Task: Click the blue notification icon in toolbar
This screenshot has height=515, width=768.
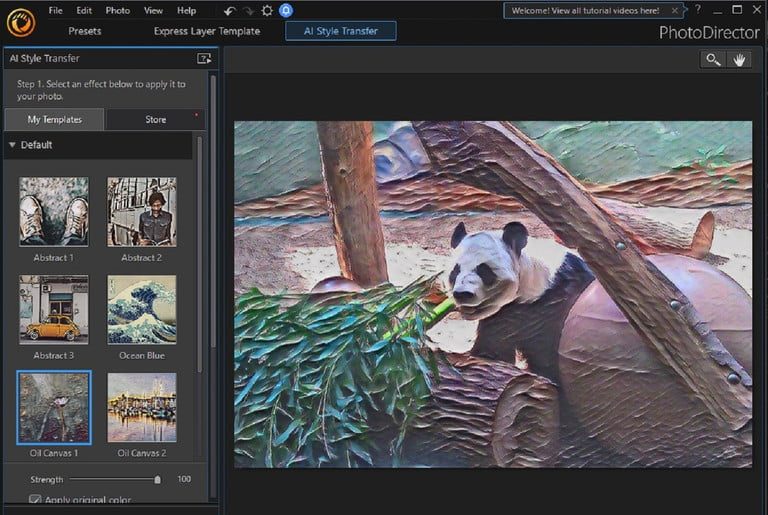Action: coord(286,10)
